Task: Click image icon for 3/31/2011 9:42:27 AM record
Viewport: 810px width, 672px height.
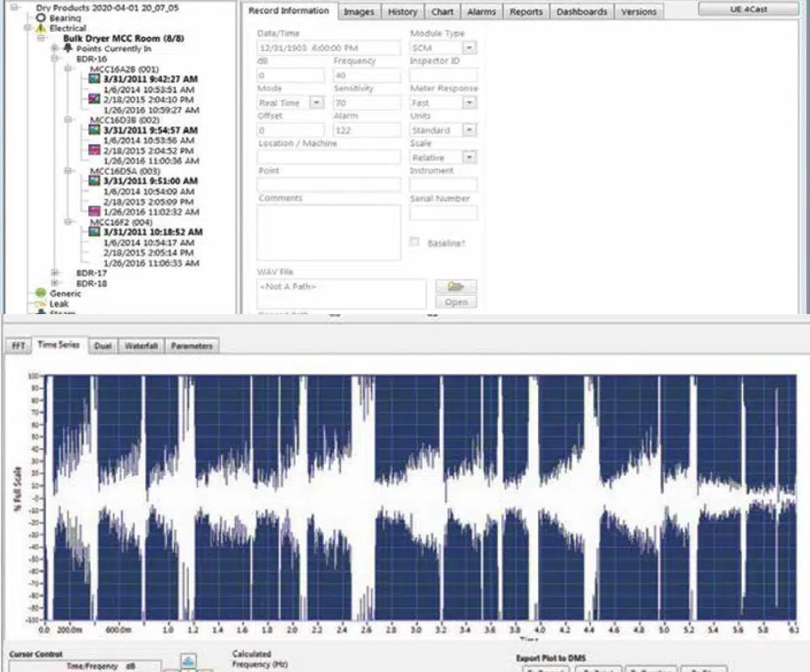Action: pyautogui.click(x=95, y=79)
